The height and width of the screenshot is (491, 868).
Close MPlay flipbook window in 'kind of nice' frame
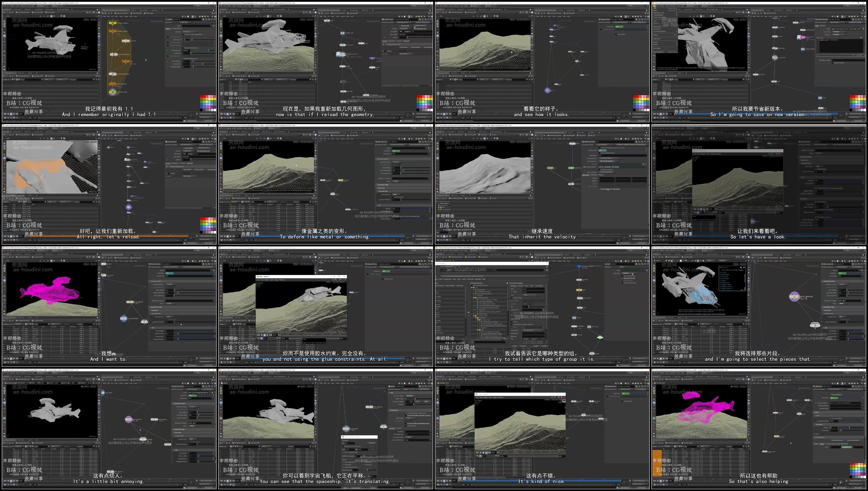[563, 394]
